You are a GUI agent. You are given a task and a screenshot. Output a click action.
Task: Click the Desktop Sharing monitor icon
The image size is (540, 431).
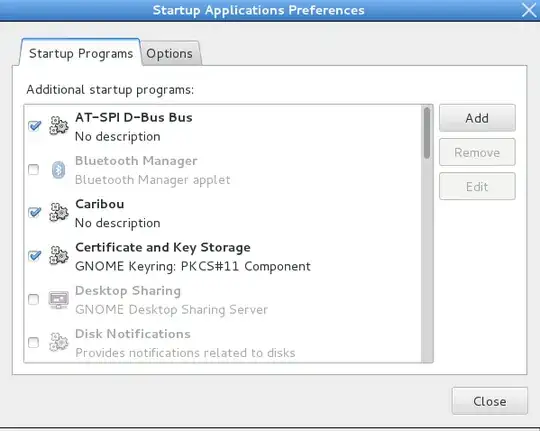click(59, 300)
